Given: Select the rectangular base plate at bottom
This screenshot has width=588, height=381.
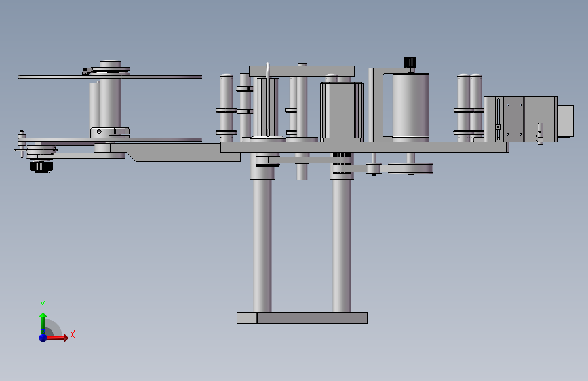Looking at the screenshot, I should pyautogui.click(x=302, y=318).
